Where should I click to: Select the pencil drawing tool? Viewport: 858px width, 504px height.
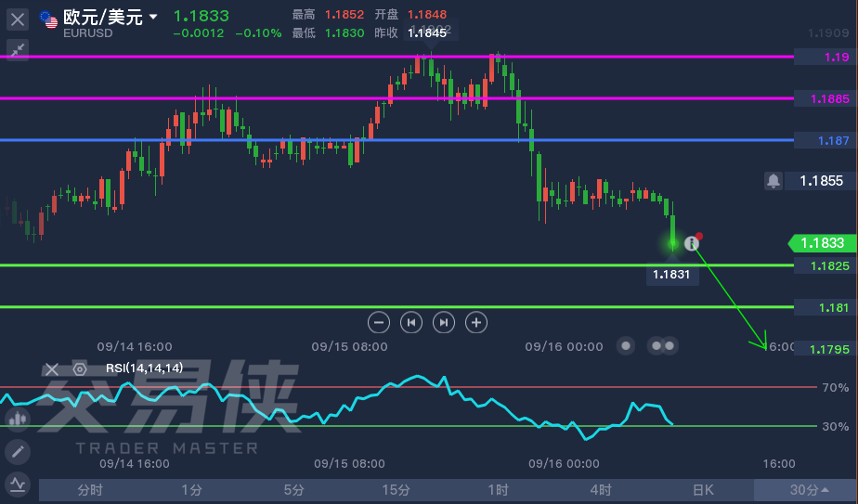[18, 452]
